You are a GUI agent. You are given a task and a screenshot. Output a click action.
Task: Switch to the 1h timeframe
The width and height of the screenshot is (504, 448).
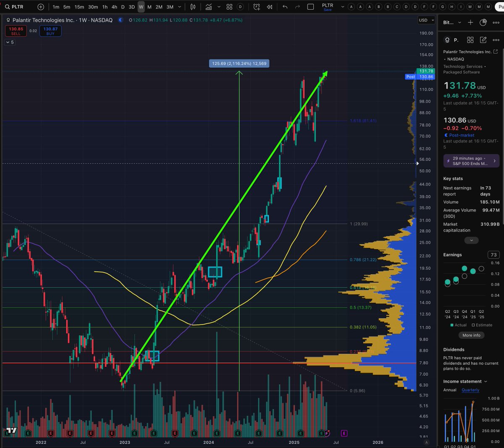coord(105,7)
